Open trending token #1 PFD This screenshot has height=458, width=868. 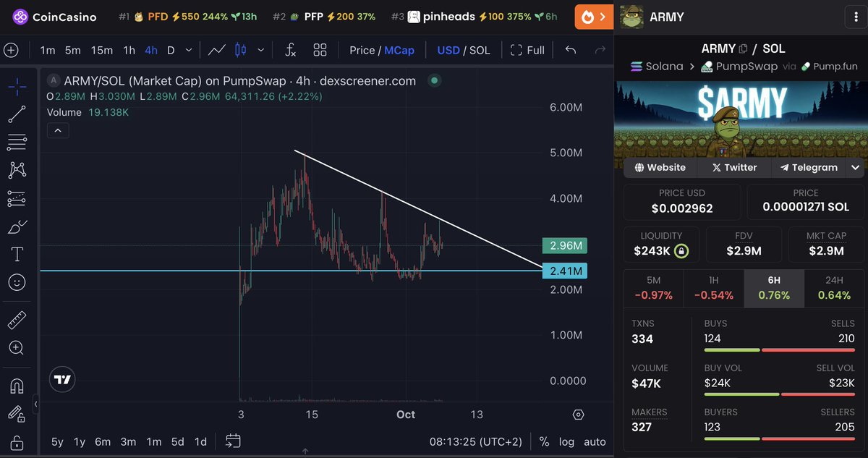[187, 17]
